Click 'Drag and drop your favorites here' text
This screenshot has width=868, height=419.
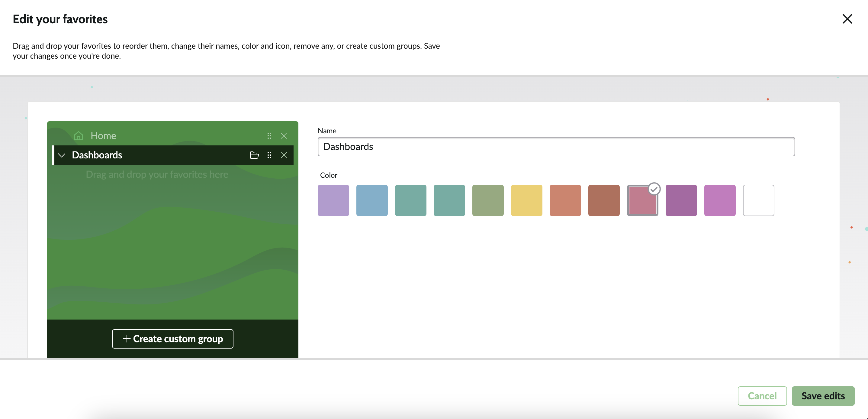tap(157, 174)
